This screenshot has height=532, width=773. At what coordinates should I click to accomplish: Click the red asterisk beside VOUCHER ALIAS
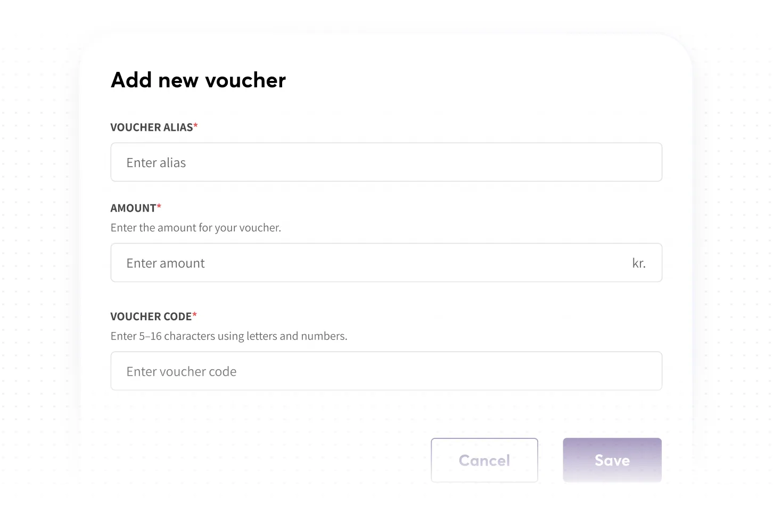pos(195,126)
